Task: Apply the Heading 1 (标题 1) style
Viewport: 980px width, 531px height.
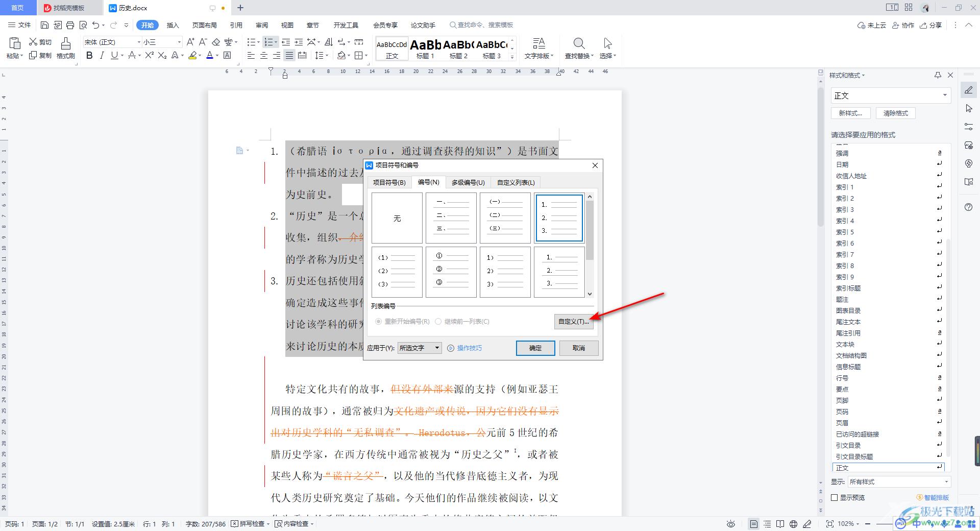Action: coord(425,49)
